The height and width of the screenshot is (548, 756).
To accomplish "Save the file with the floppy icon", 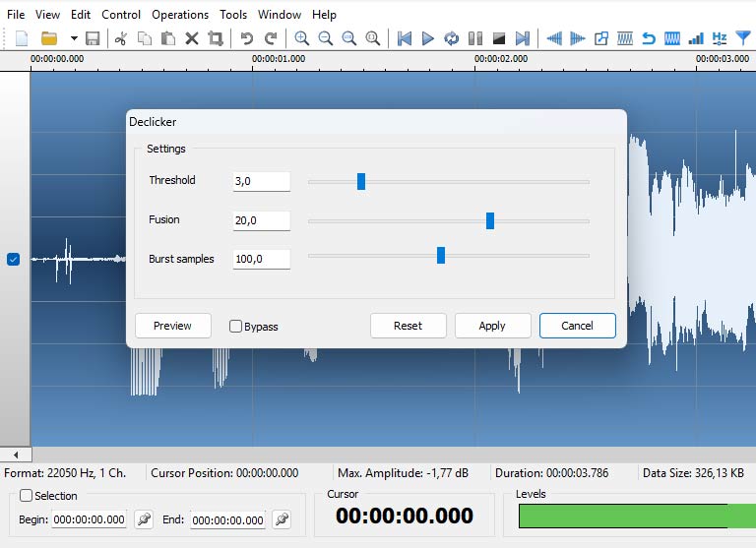I will 93,38.
